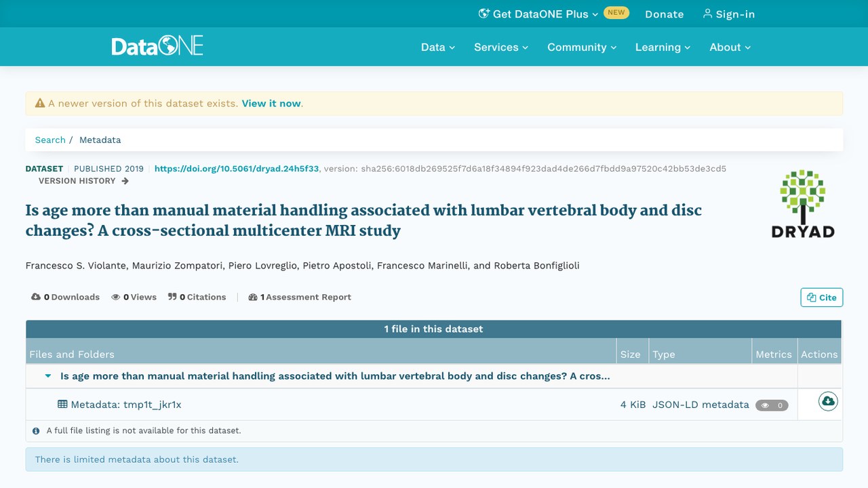
Task: Expand the Learning menu
Action: pyautogui.click(x=663, y=47)
